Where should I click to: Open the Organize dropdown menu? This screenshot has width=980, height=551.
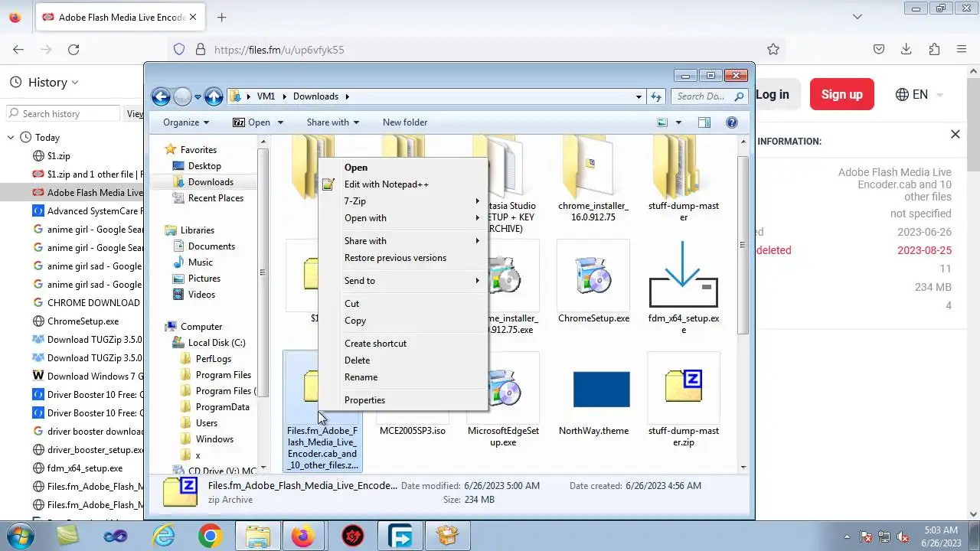[186, 122]
